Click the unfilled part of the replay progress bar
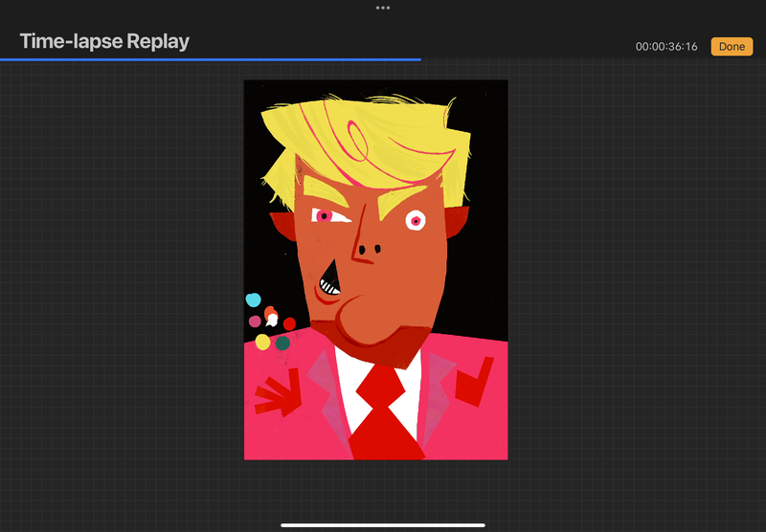The image size is (766, 532). click(594, 59)
